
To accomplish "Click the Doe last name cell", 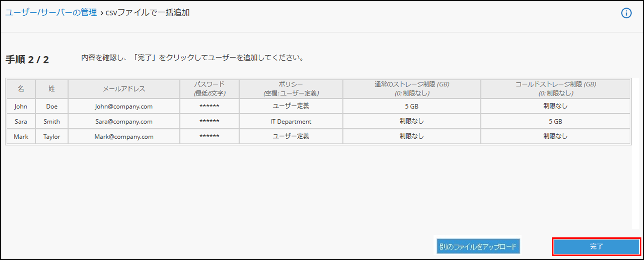I will point(52,106).
